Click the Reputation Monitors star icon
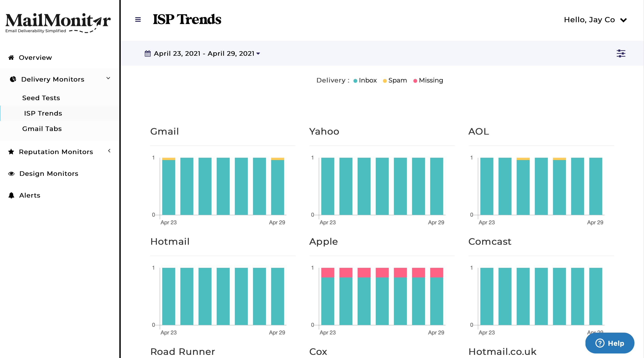The height and width of the screenshot is (358, 644). tap(11, 152)
